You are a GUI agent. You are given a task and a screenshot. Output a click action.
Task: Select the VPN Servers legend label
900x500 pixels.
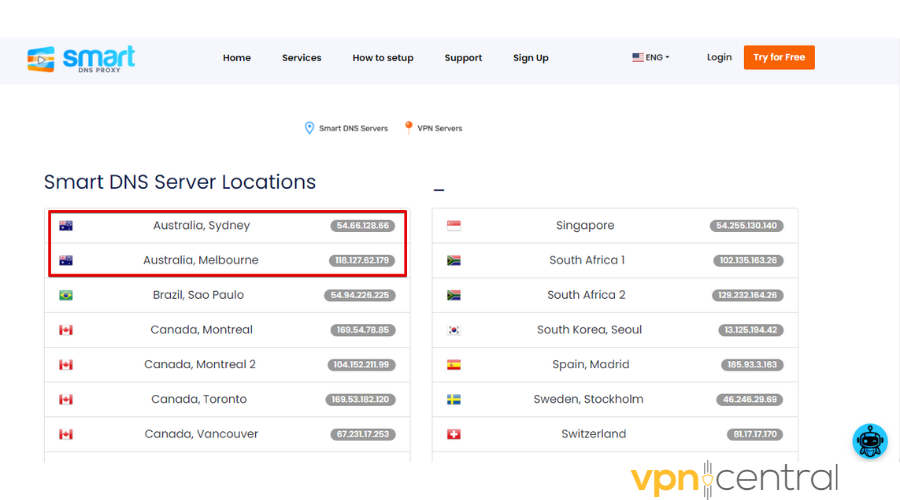(x=440, y=129)
